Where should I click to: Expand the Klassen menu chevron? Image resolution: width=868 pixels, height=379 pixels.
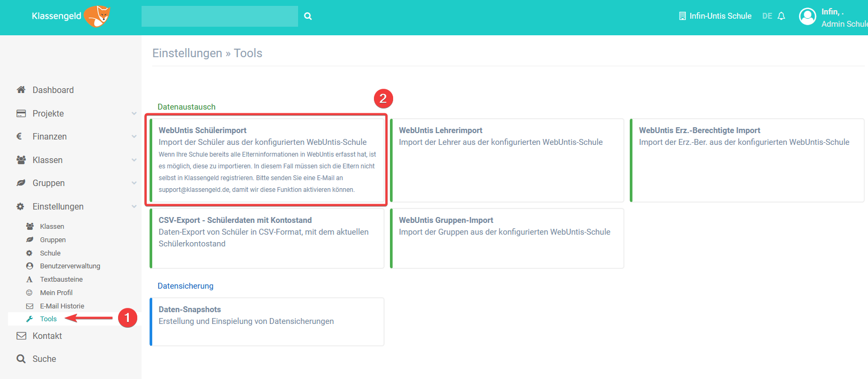click(134, 160)
